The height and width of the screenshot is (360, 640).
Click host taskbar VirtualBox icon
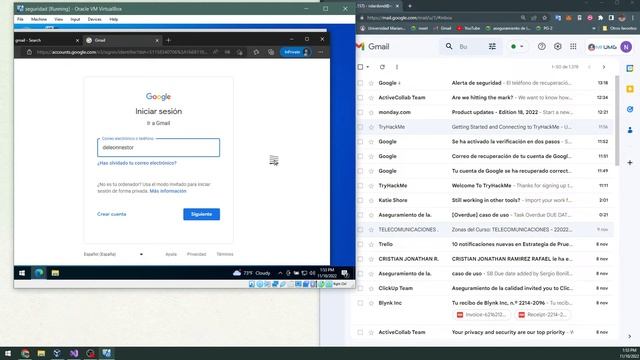tap(107, 353)
